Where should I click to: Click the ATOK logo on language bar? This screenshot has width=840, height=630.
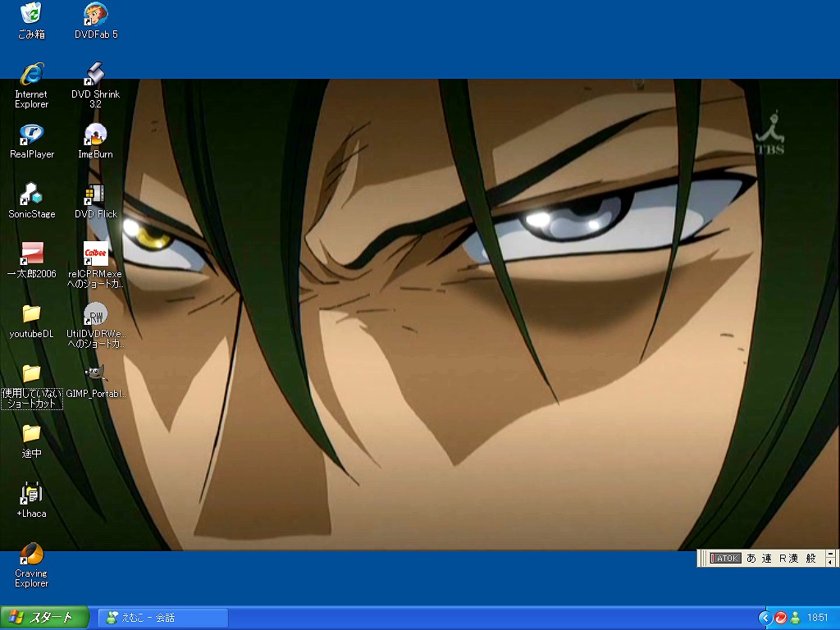point(725,558)
